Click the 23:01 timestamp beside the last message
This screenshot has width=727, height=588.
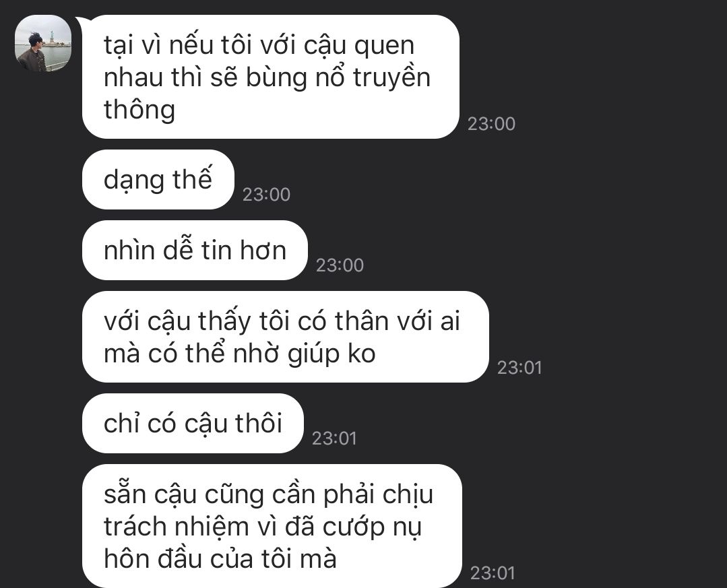(493, 573)
